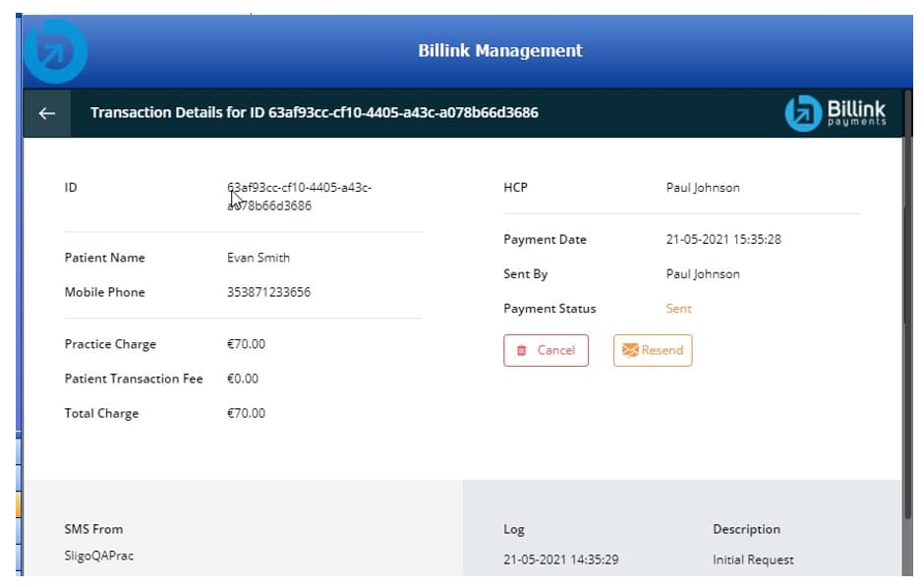The image size is (924, 587).
Task: Click the Billink Management title
Action: coord(499,51)
